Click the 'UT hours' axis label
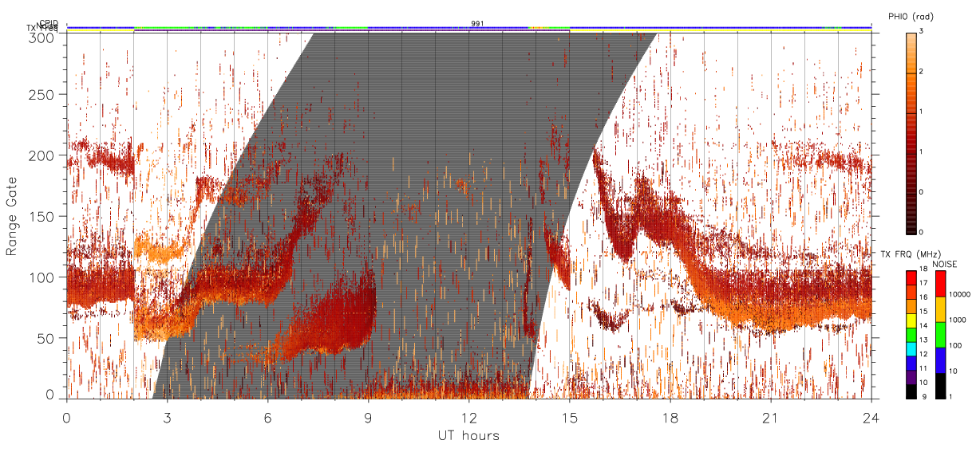 click(468, 435)
